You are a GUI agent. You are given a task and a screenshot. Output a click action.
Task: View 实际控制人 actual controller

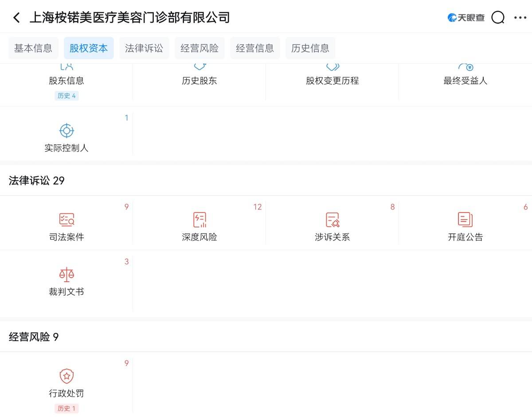tap(66, 138)
